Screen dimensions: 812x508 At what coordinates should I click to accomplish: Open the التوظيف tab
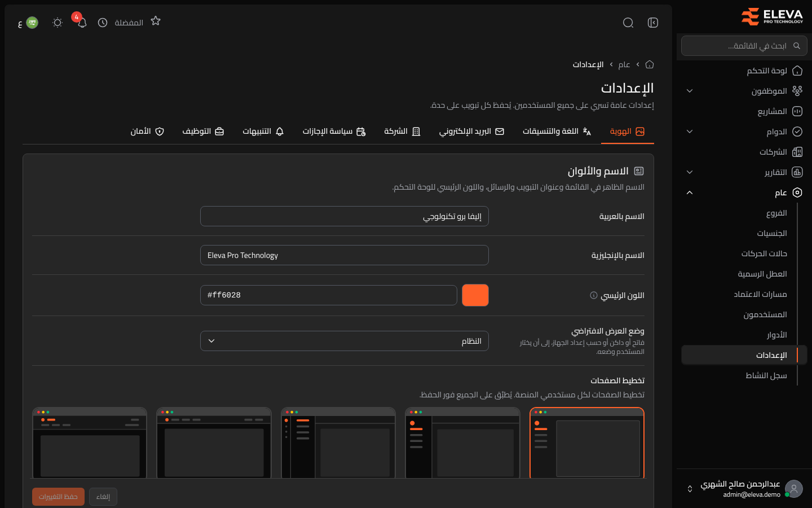coord(203,132)
